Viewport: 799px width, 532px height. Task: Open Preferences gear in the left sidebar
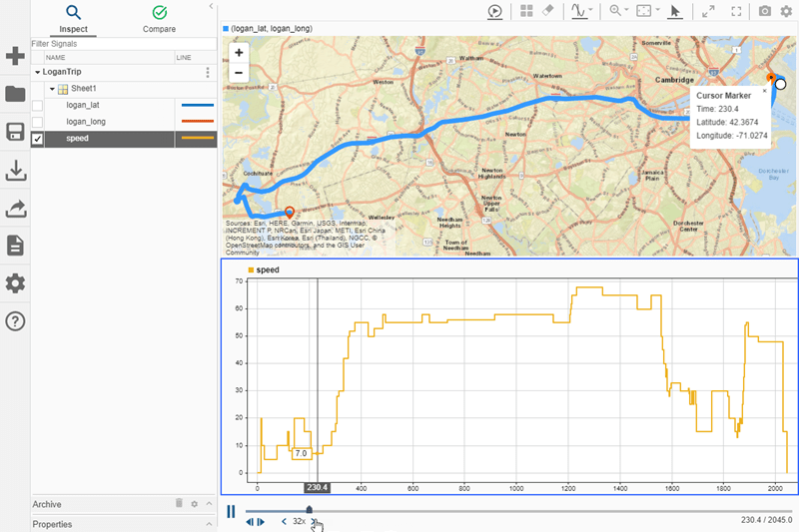[15, 283]
